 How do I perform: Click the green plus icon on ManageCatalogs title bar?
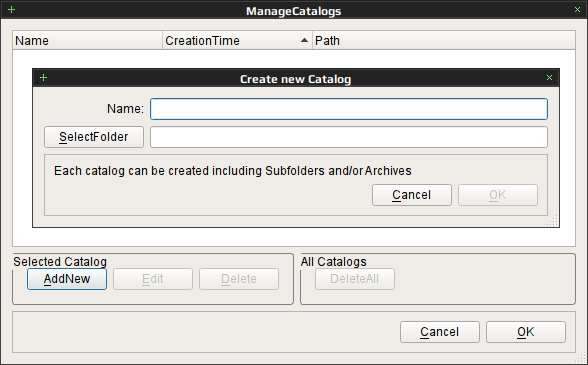12,9
